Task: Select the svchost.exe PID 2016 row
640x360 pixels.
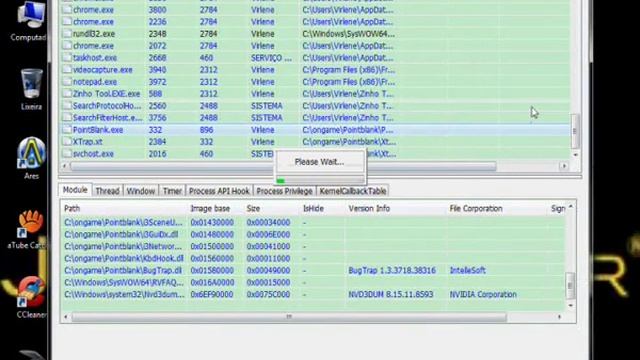Action: 315,154
